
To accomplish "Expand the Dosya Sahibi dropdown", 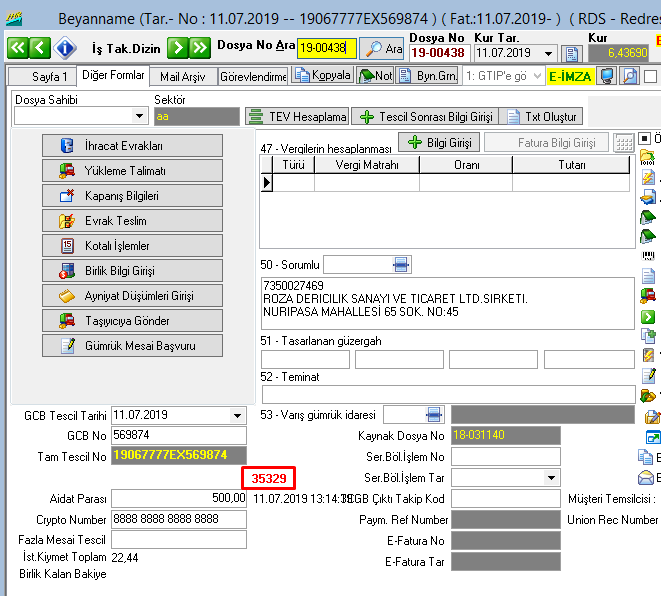I will point(139,116).
